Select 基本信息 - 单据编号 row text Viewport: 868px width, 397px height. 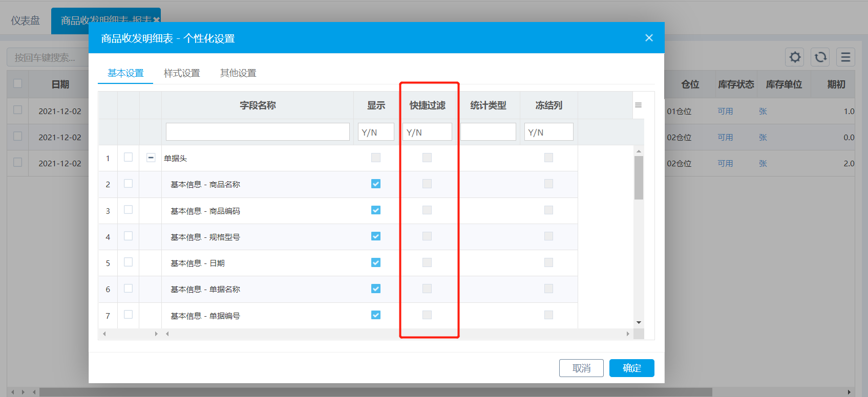point(205,316)
